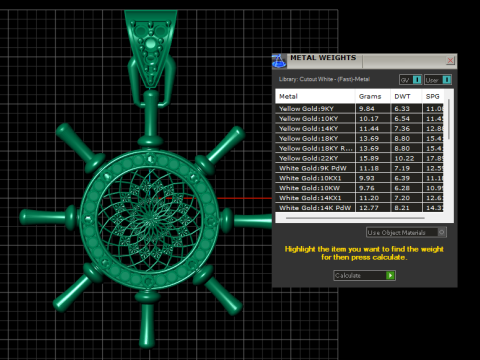Viewport: 480px width, 360px height.
Task: Click the 7.36 DWT value
Action: click(x=402, y=129)
